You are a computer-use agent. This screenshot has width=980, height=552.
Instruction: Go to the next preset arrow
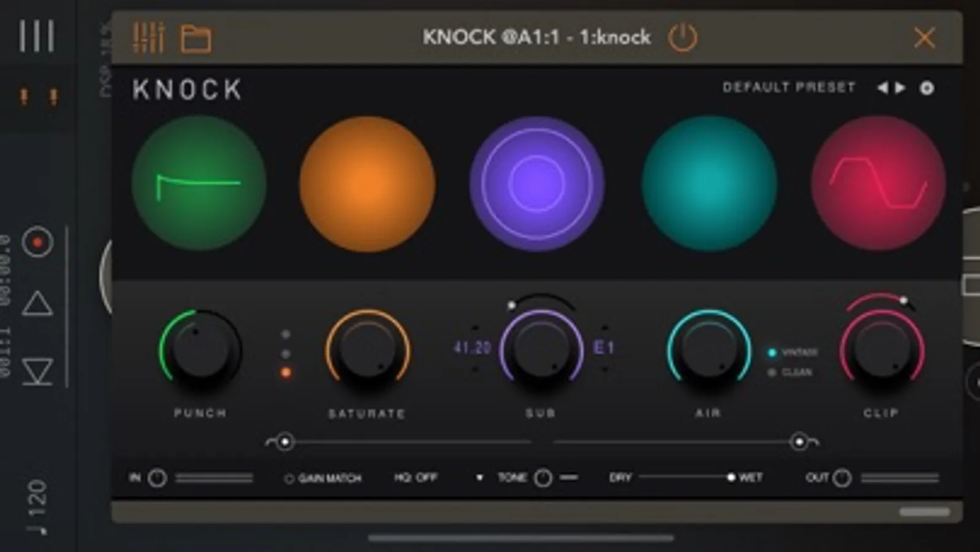tap(900, 88)
